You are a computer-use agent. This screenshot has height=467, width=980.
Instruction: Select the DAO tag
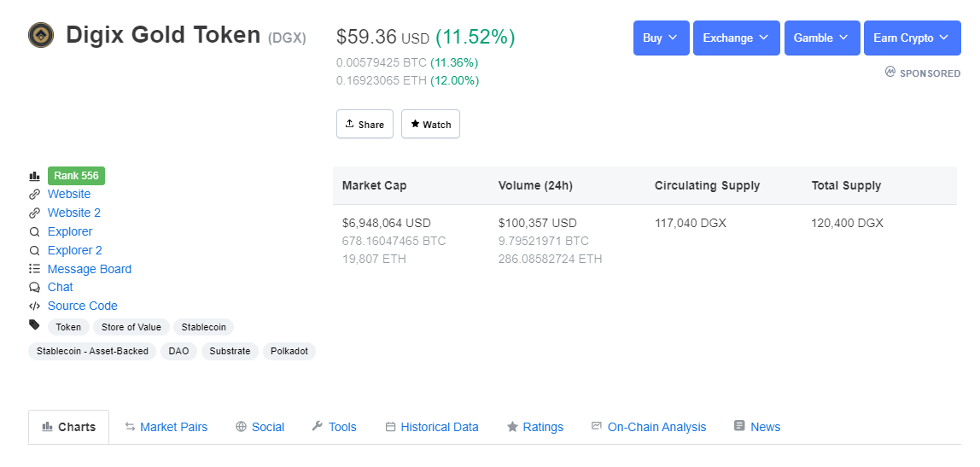click(x=178, y=352)
